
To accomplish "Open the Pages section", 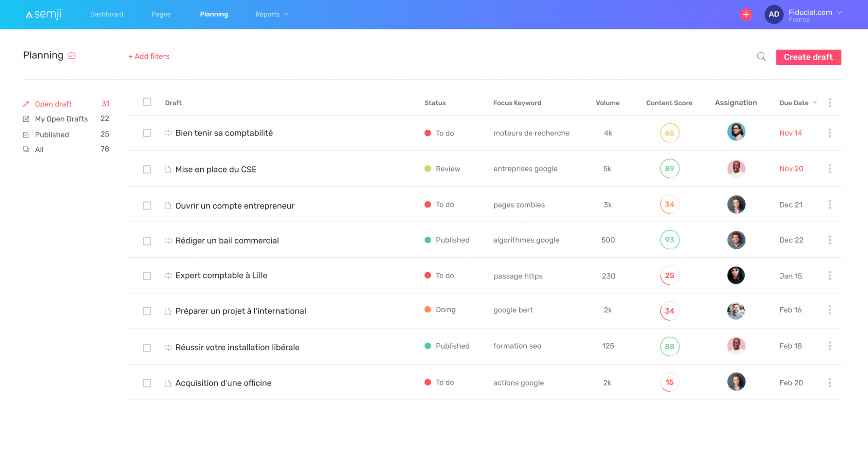I will [x=161, y=14].
